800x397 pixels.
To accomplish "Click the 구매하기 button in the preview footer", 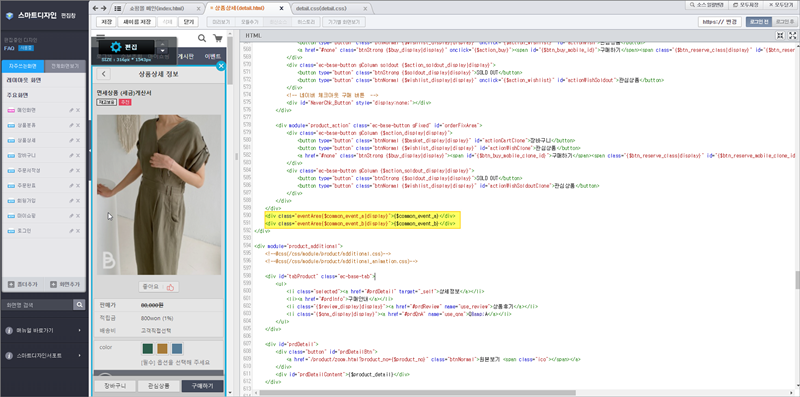I will [x=203, y=386].
